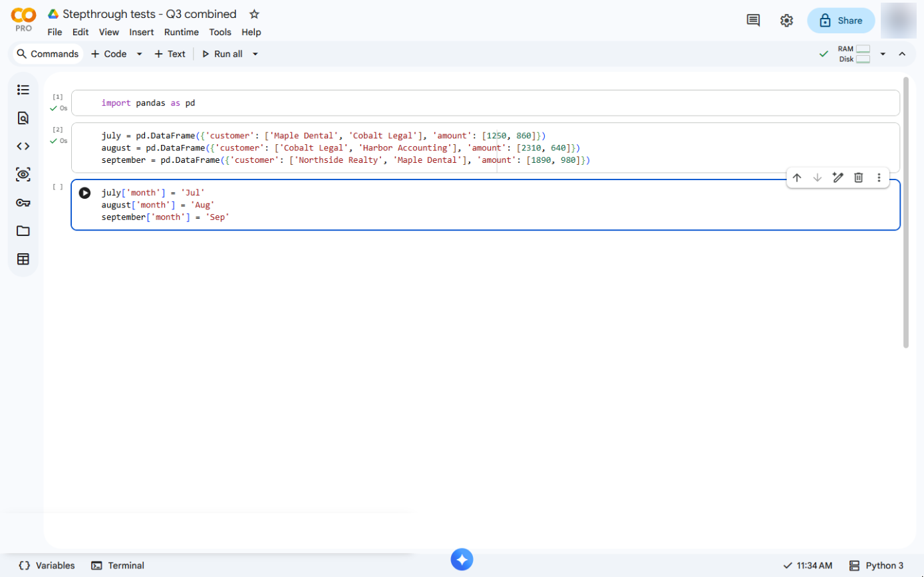Image resolution: width=924 pixels, height=577 pixels.
Task: Open the comments panel
Action: [x=754, y=21]
